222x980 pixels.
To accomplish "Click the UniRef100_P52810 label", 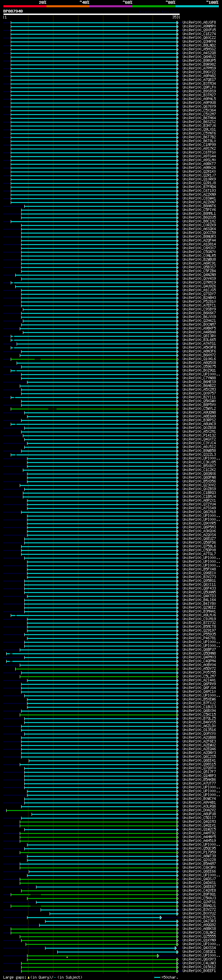I will (199, 302).
